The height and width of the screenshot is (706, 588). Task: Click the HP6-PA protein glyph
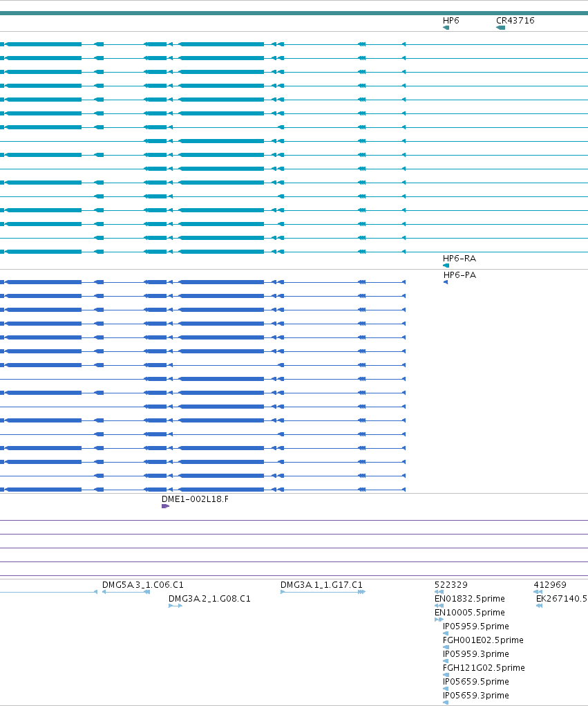(446, 282)
